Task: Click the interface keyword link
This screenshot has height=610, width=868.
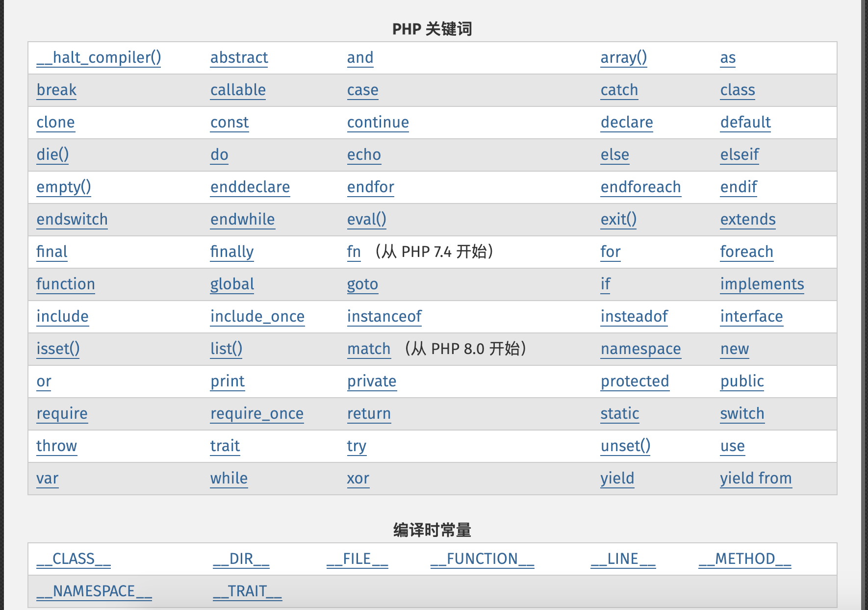Action: tap(751, 317)
